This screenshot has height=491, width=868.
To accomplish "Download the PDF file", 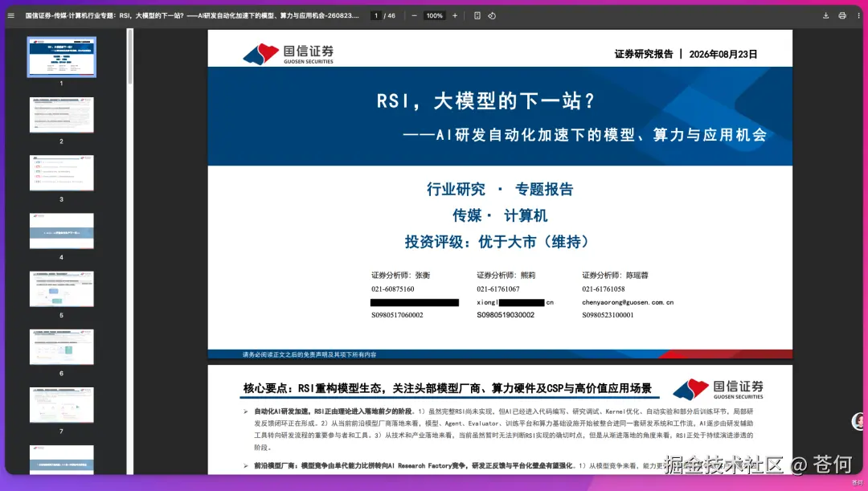I will coord(825,15).
